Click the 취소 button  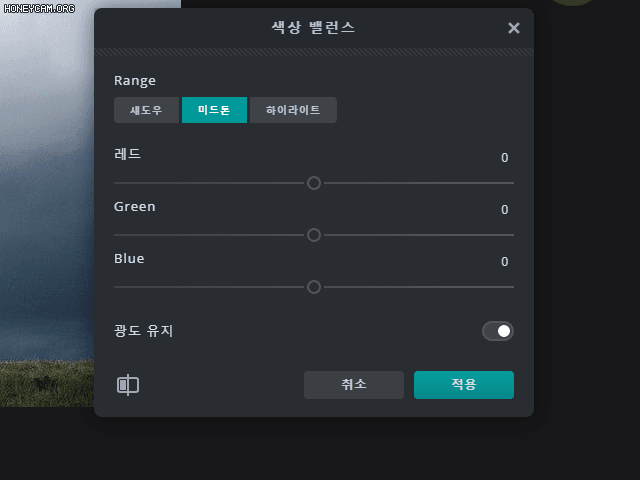pyautogui.click(x=354, y=385)
